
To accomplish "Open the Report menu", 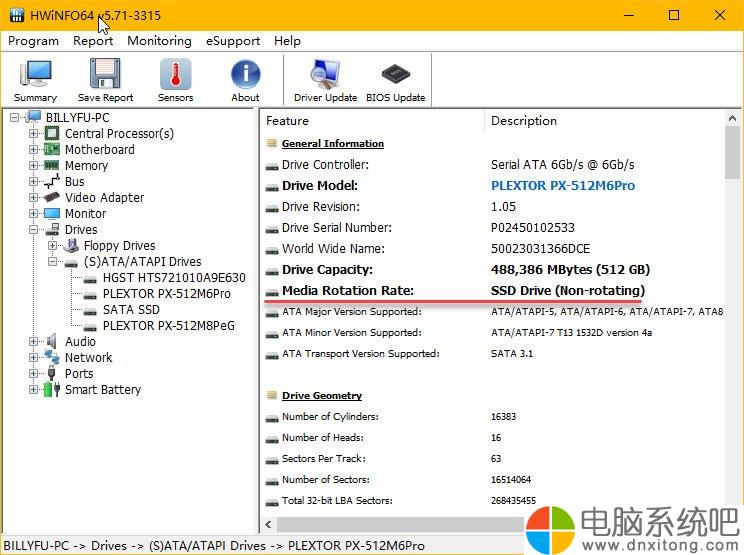I will tap(93, 41).
